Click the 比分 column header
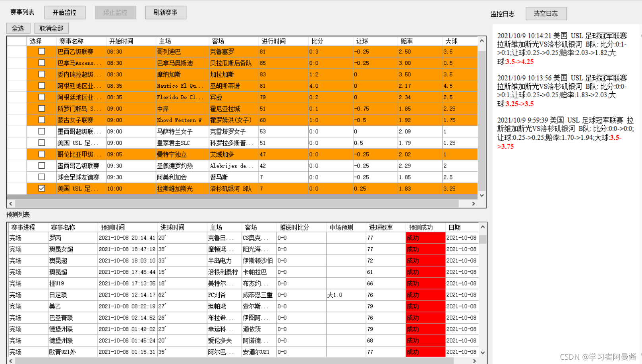 tap(331, 41)
